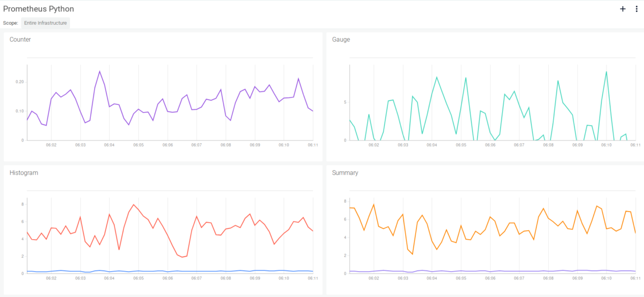The height and width of the screenshot is (297, 644).
Task: Click the 0.10 axis label in Counter
Action: pyautogui.click(x=20, y=111)
